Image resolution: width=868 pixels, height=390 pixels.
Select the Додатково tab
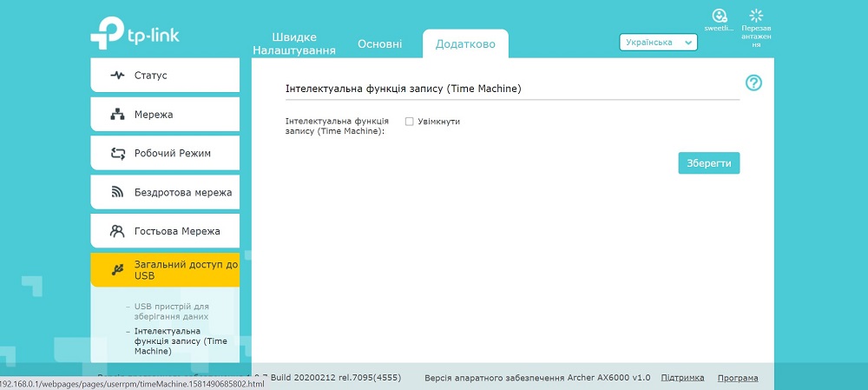tap(465, 43)
